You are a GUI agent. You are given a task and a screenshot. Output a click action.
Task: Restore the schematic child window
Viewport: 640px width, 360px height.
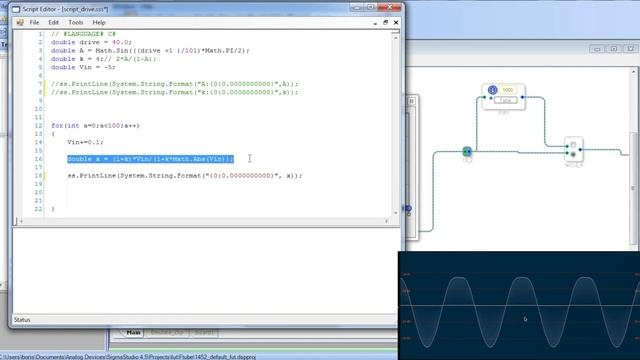613,49
